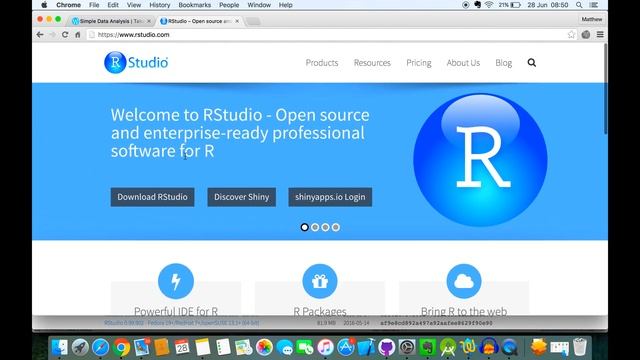640x360 pixels.
Task: Click the Wi-Fi status icon
Action: (489, 5)
